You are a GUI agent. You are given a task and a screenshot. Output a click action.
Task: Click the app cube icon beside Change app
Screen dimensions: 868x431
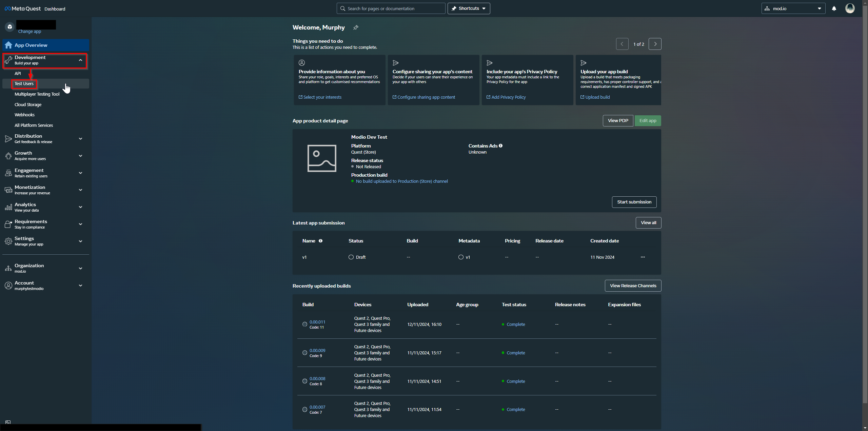click(10, 26)
